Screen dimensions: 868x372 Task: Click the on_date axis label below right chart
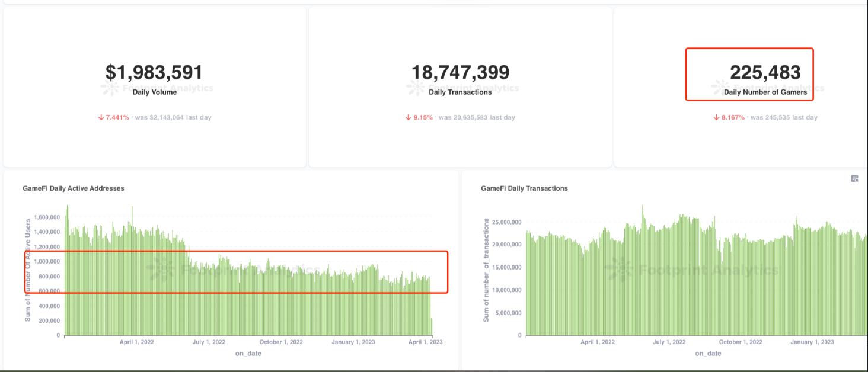709,353
